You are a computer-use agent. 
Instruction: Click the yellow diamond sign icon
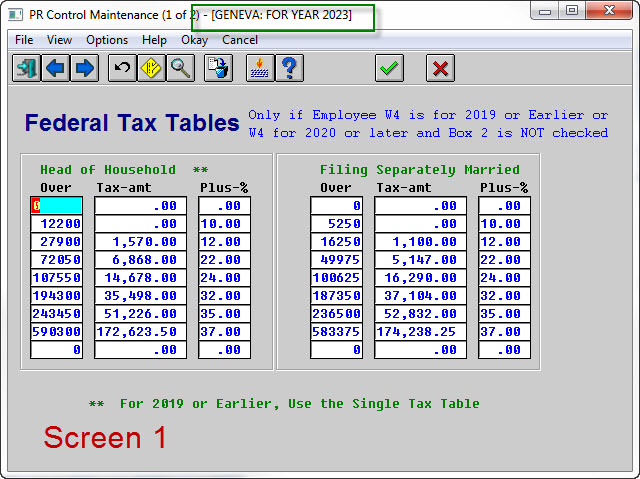point(151,68)
